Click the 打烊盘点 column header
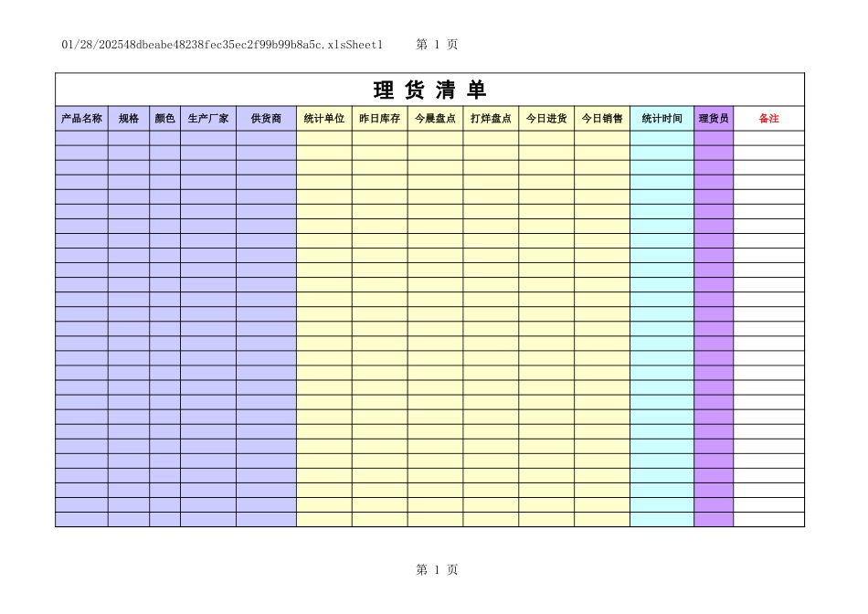 (490, 117)
